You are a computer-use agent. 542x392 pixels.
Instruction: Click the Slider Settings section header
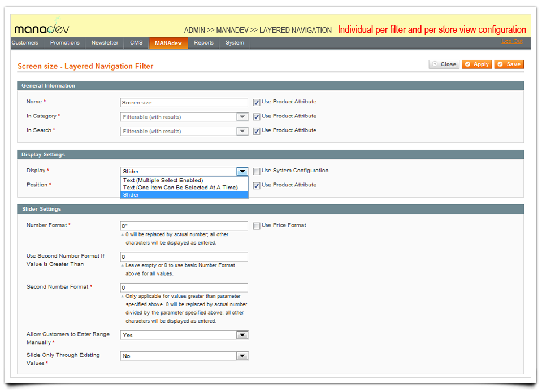click(x=270, y=209)
